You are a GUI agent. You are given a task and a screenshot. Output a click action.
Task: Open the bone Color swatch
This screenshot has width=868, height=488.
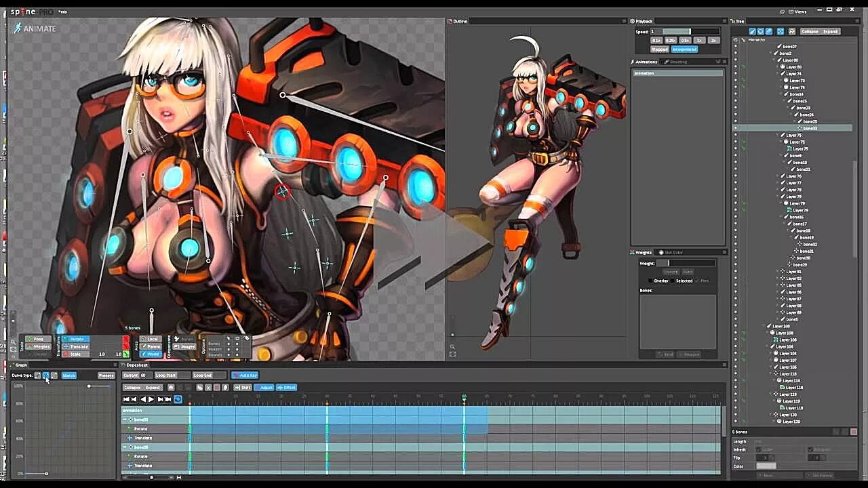(x=766, y=466)
